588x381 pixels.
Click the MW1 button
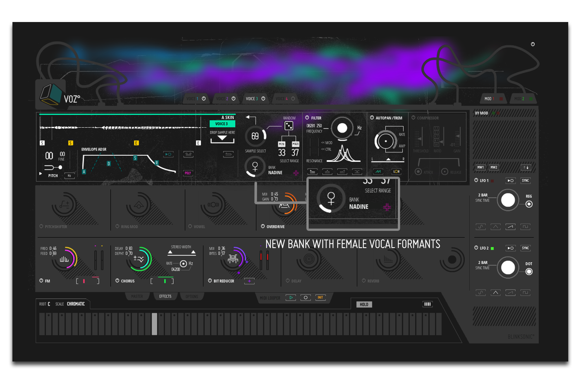tap(481, 167)
